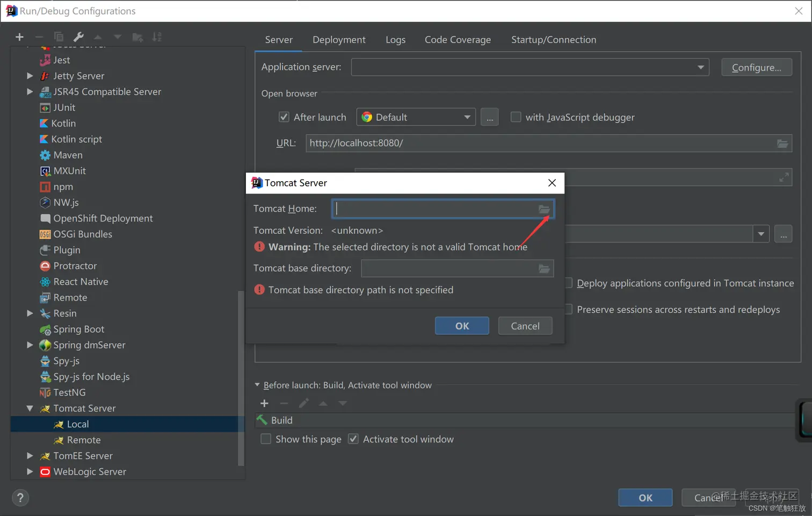The height and width of the screenshot is (516, 812).
Task: Toggle Activate tool window checkbox
Action: click(353, 439)
